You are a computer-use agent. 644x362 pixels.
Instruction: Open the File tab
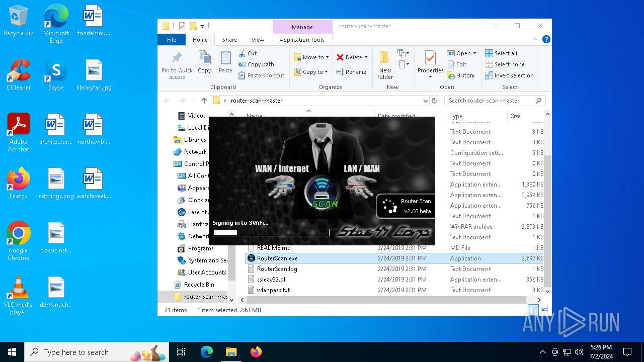tap(172, 40)
